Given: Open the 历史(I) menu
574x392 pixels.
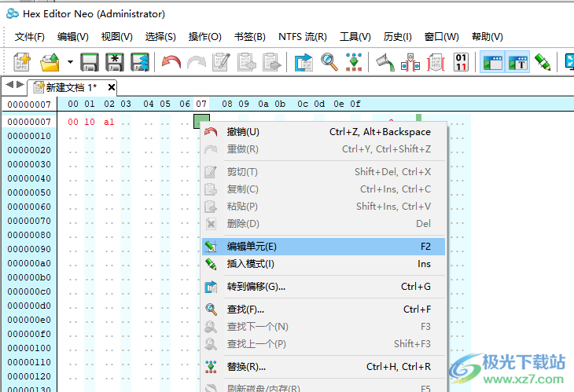Looking at the screenshot, I should (x=398, y=37).
